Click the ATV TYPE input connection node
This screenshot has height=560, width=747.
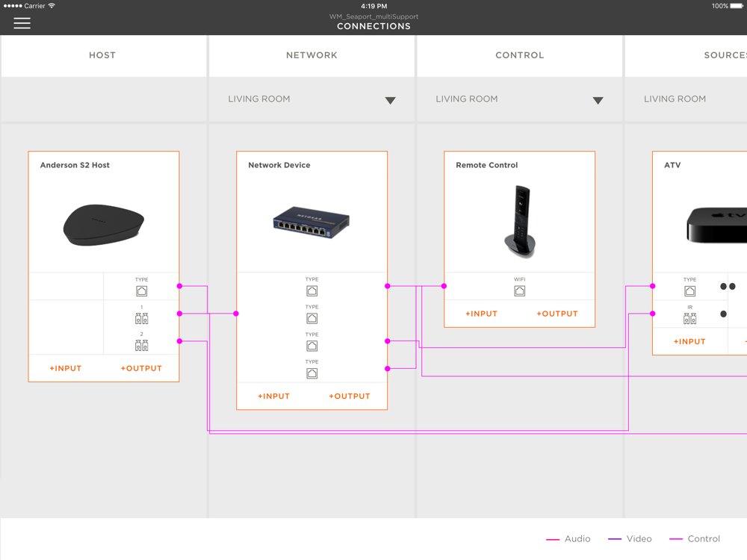pyautogui.click(x=653, y=286)
